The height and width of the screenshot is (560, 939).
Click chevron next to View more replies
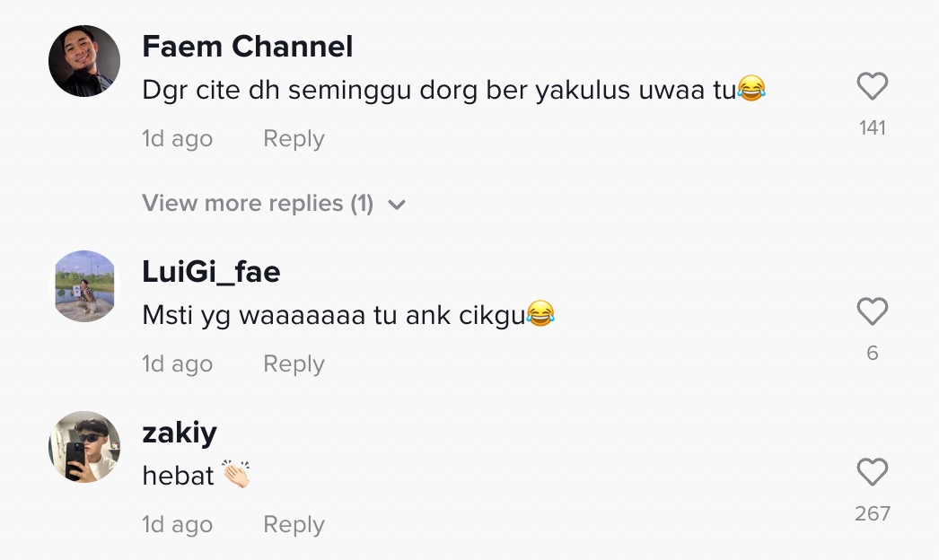tap(397, 205)
